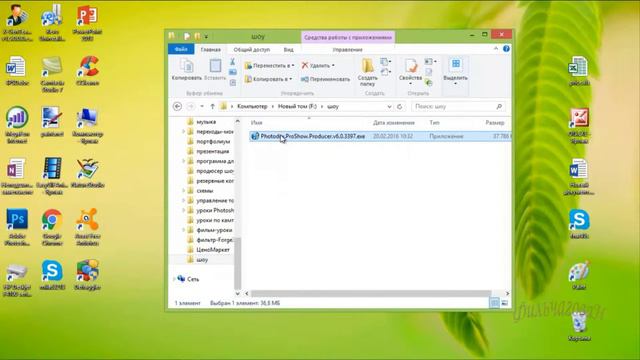Select the уроки Photoshop folder in tree
The width and height of the screenshot is (640, 360).
click(215, 210)
